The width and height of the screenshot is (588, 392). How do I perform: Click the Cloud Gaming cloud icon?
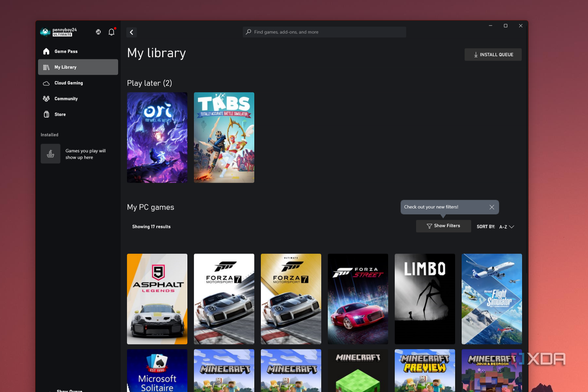tap(46, 83)
